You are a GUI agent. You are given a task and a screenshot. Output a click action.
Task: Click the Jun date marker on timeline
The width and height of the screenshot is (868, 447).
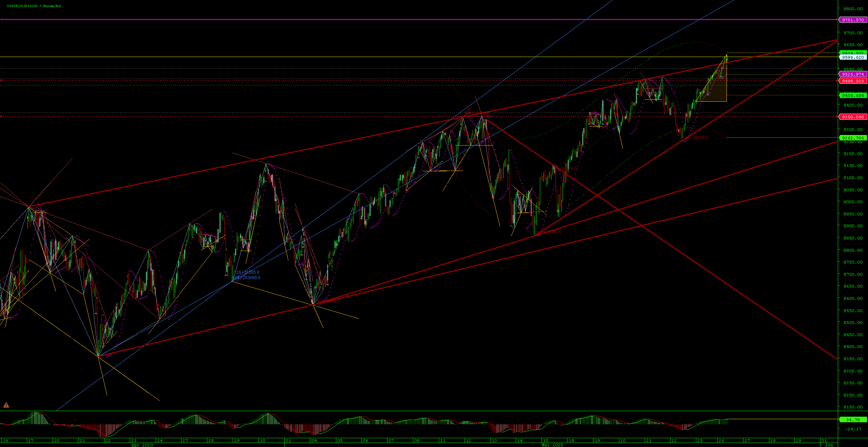[829, 445]
